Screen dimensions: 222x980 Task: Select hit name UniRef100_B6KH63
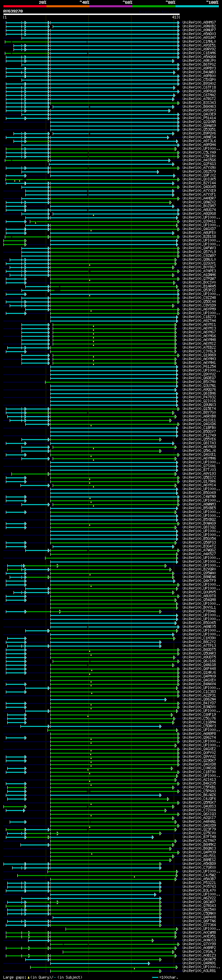(199, 106)
